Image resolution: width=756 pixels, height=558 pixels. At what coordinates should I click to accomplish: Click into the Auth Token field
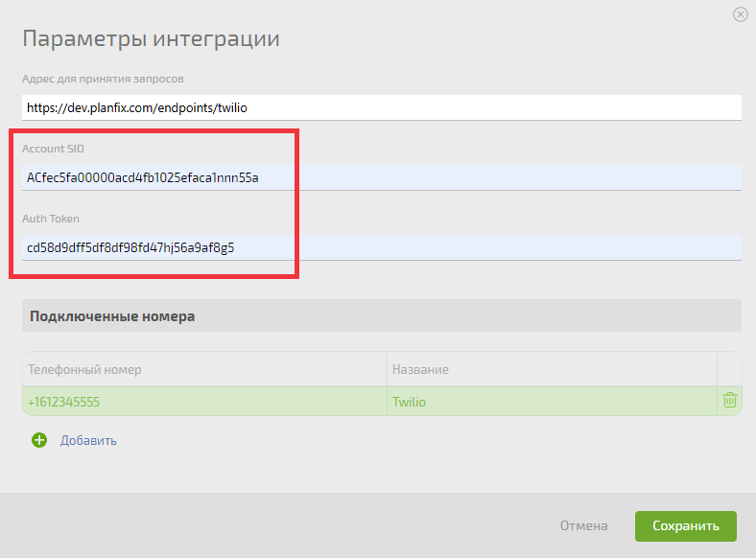[382, 247]
